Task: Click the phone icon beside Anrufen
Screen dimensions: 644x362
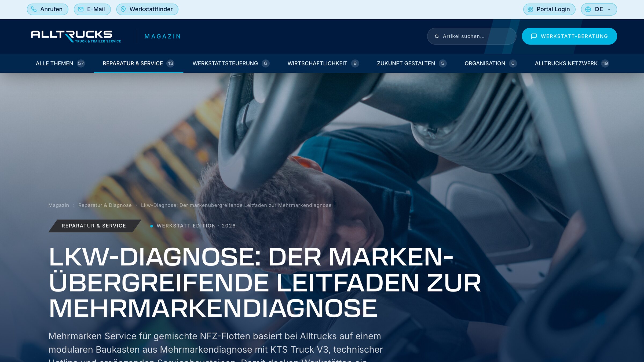Action: (34, 9)
